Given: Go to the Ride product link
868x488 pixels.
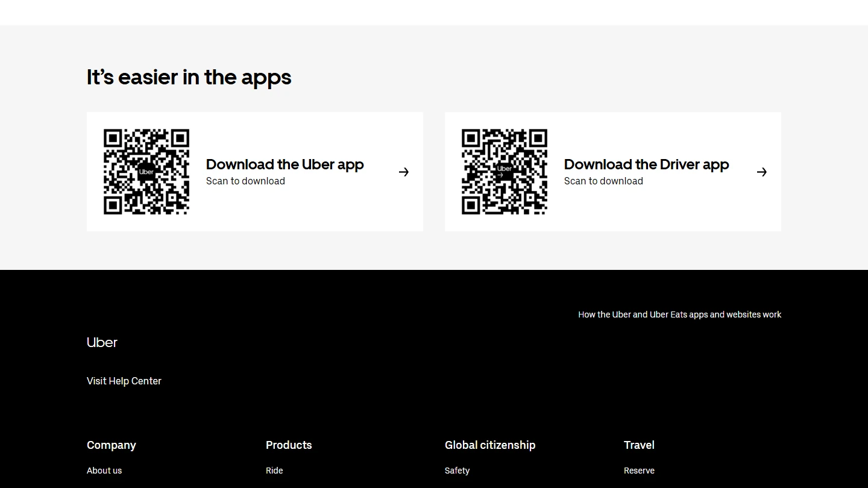Looking at the screenshot, I should click(x=274, y=471).
